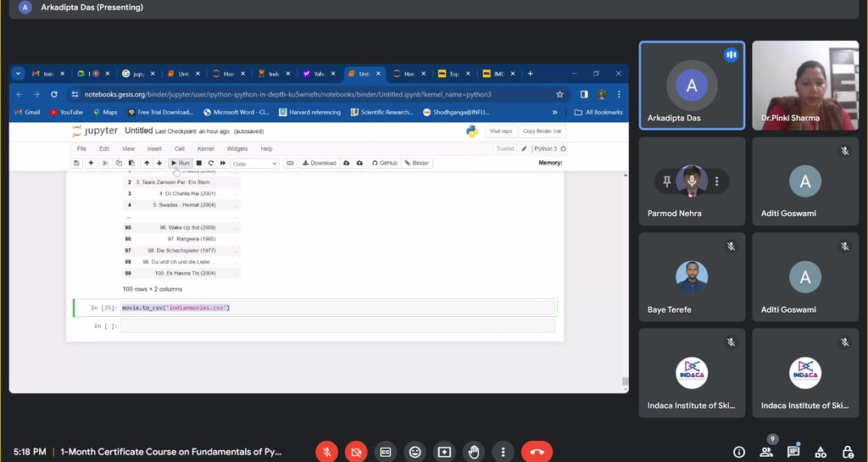The image size is (868, 462).
Task: Click the Download button in Jupyter toolbar
Action: (320, 164)
